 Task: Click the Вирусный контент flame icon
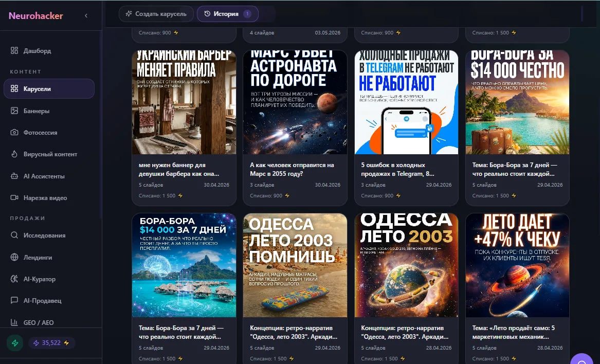(x=14, y=154)
